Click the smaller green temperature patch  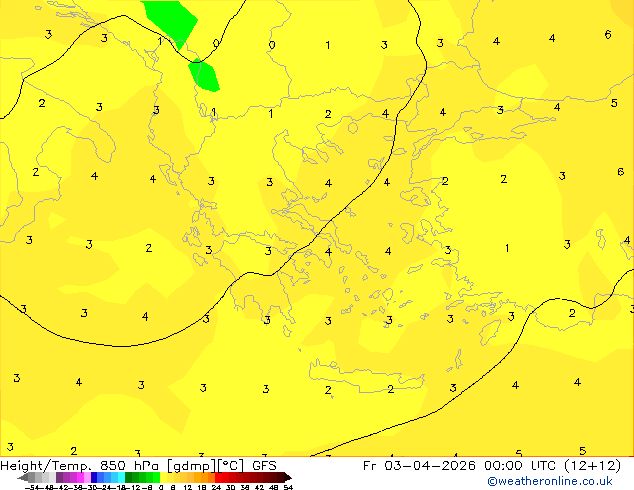click(204, 74)
